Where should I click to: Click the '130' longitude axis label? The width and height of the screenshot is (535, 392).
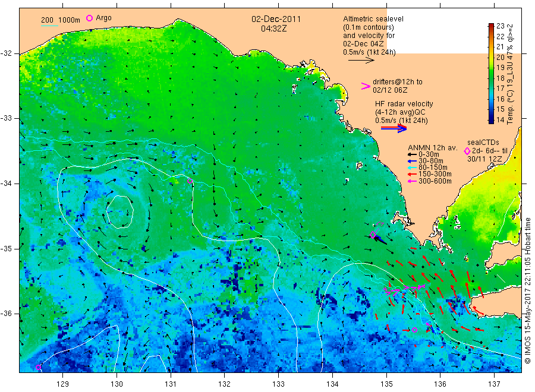117,384
